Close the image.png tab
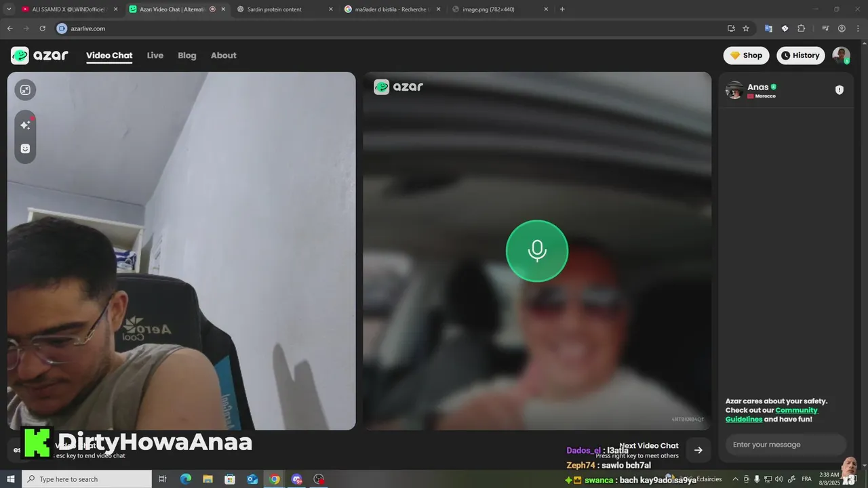 point(547,9)
